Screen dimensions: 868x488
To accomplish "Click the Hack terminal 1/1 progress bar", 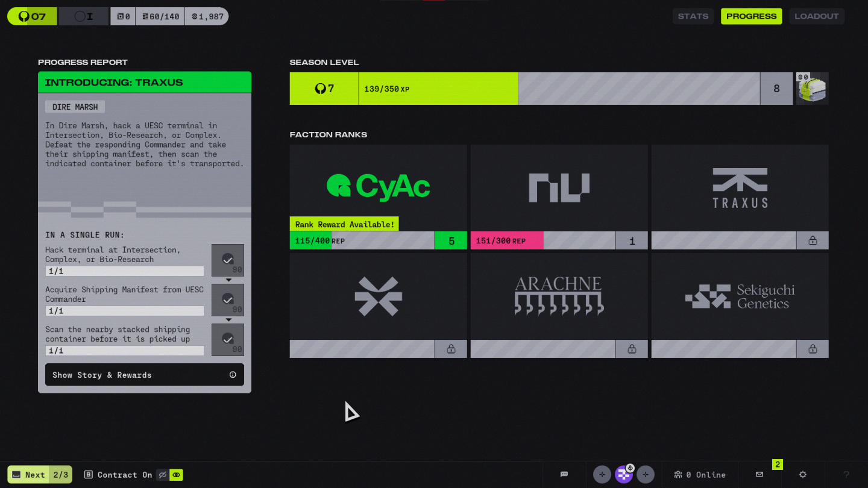I will click(x=125, y=271).
